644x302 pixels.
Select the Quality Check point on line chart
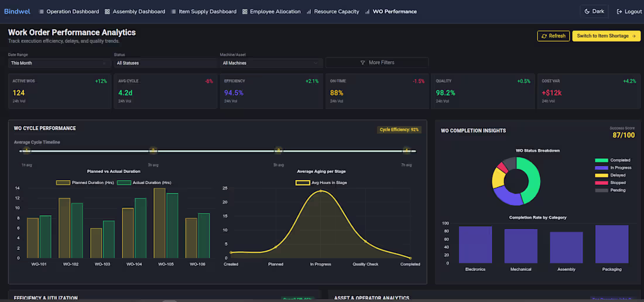(x=365, y=242)
